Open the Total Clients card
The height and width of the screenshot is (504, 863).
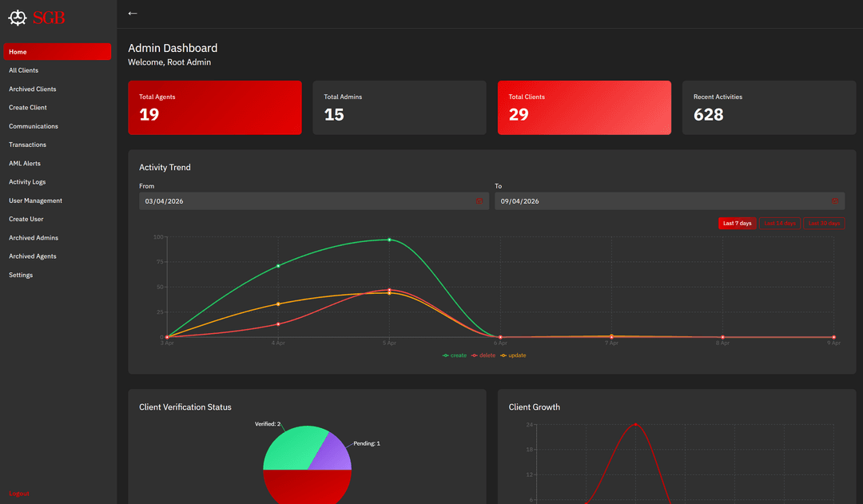pyautogui.click(x=584, y=108)
